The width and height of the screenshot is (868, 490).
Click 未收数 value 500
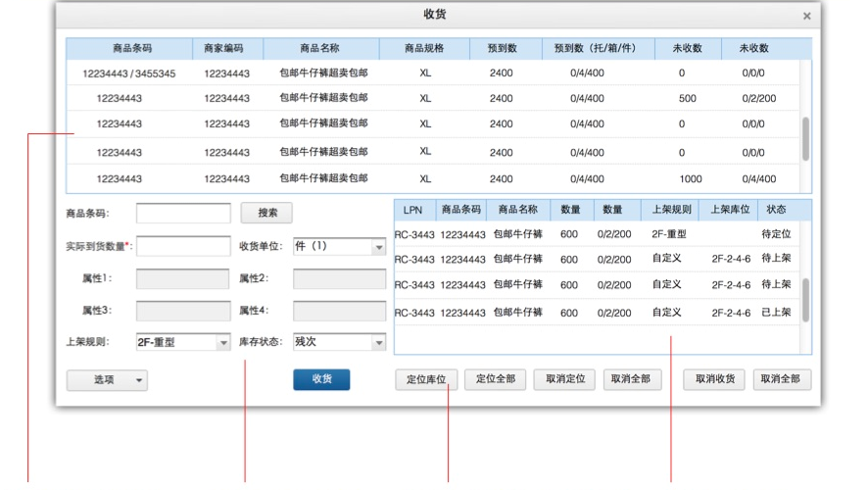(688, 99)
